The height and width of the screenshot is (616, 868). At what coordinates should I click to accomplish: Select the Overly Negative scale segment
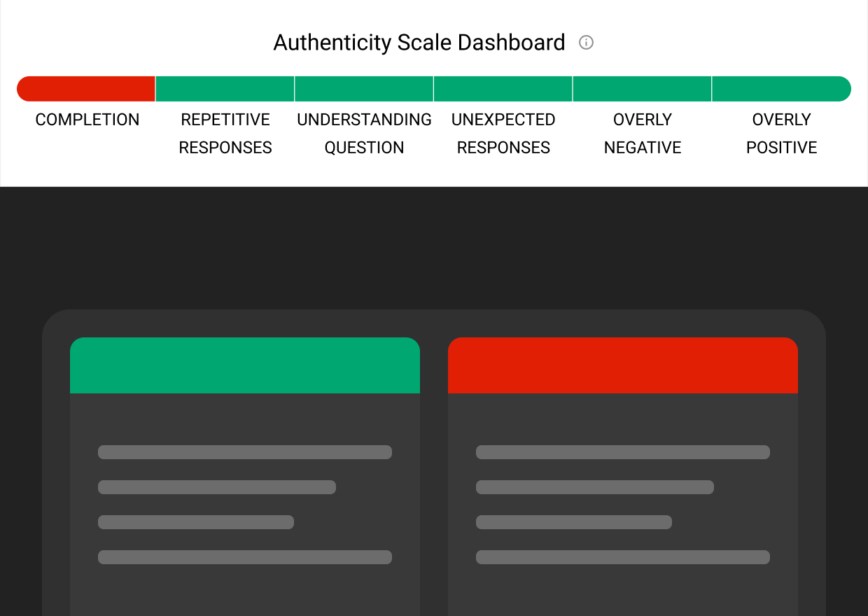[642, 89]
